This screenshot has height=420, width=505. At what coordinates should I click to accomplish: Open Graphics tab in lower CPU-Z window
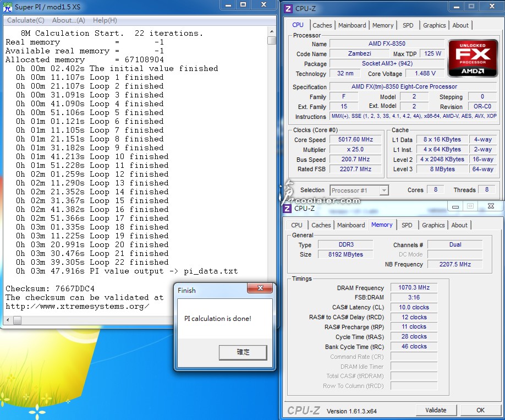tap(433, 225)
